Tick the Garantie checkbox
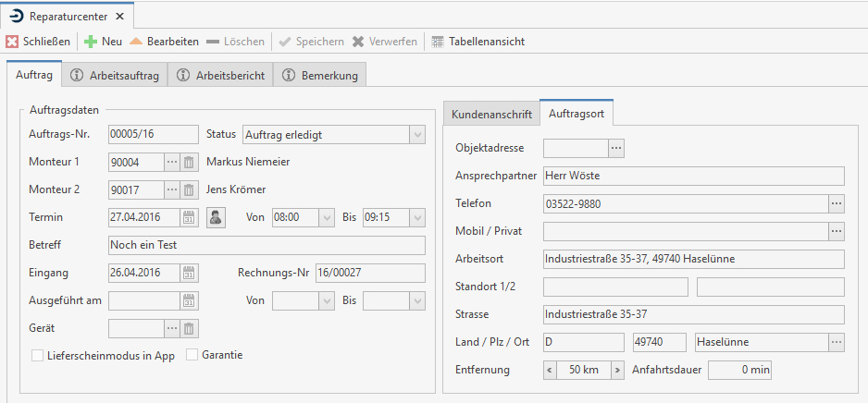Screen dimensions: 868x403 click(192, 354)
